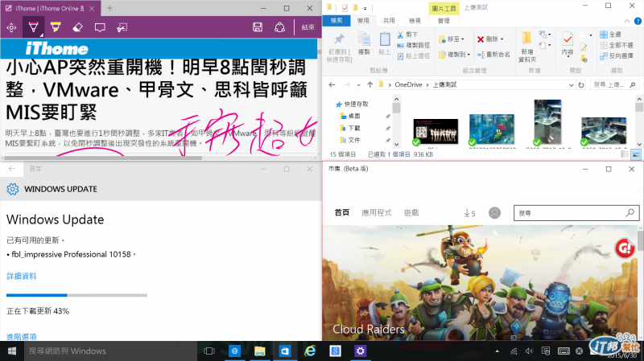Select the pan tool in web note toolbar
The image size is (644, 361).
click(11, 27)
